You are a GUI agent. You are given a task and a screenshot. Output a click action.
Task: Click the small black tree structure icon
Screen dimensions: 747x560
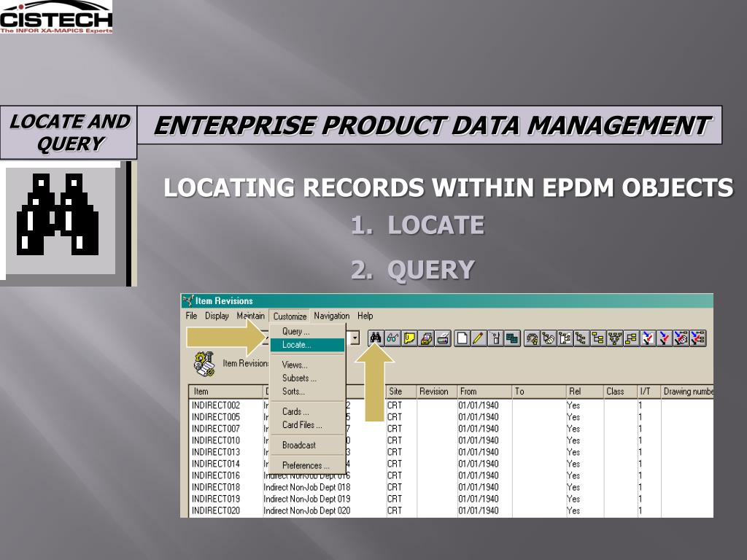click(581, 338)
